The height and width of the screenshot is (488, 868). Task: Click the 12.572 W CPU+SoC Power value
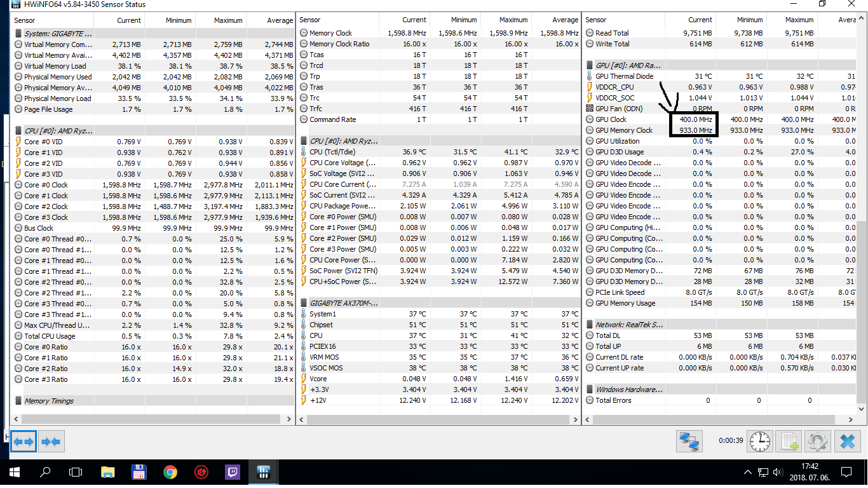pos(512,281)
